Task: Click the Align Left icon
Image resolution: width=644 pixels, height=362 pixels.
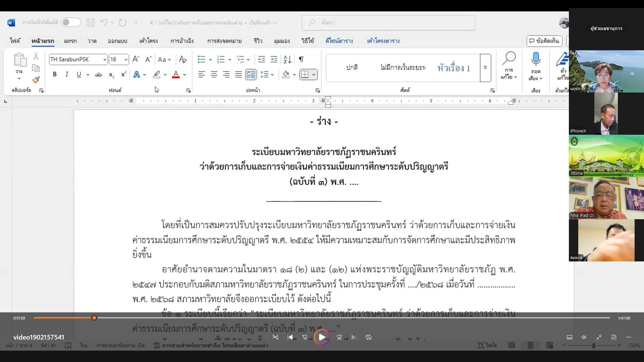Action: click(x=202, y=74)
